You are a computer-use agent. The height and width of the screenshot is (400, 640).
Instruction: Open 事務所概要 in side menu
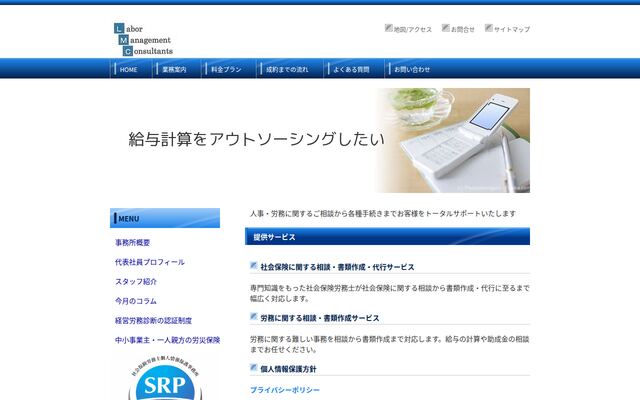pyautogui.click(x=133, y=242)
